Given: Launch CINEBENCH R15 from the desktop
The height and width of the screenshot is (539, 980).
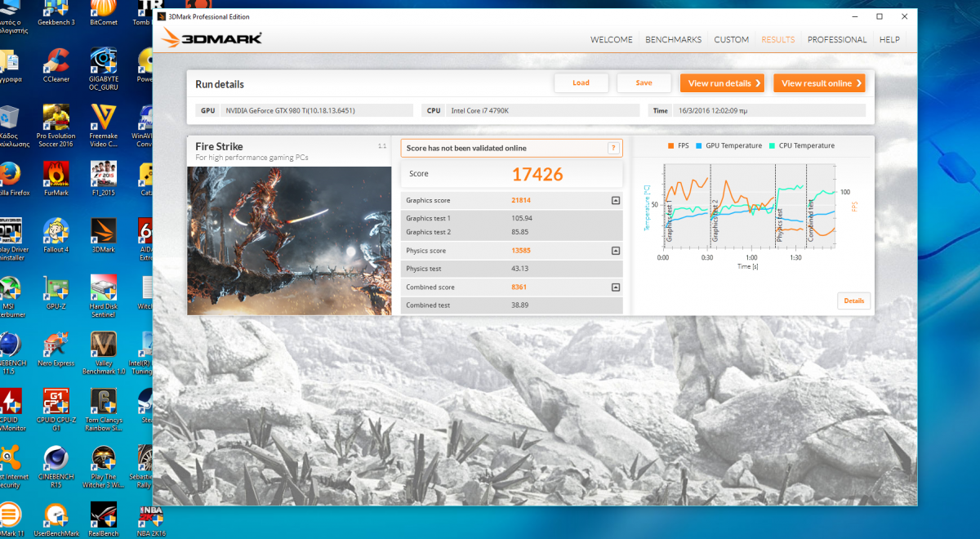Looking at the screenshot, I should [x=56, y=467].
